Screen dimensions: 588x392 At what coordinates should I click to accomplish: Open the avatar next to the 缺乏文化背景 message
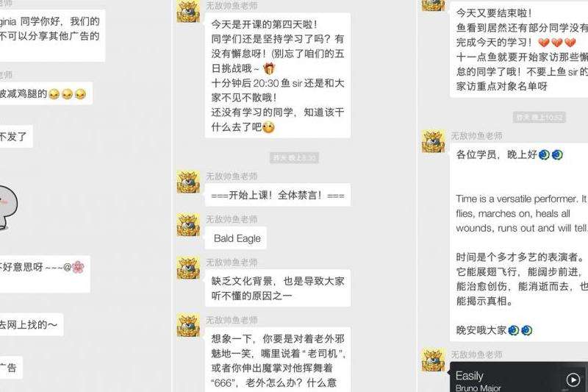pyautogui.click(x=188, y=268)
